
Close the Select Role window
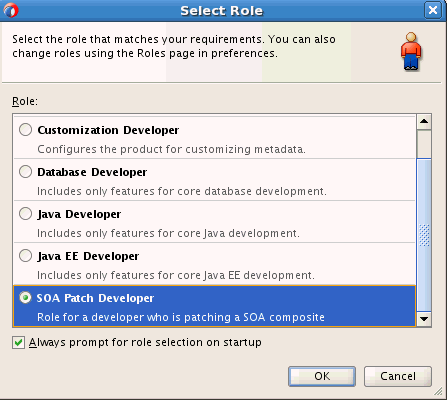433,10
